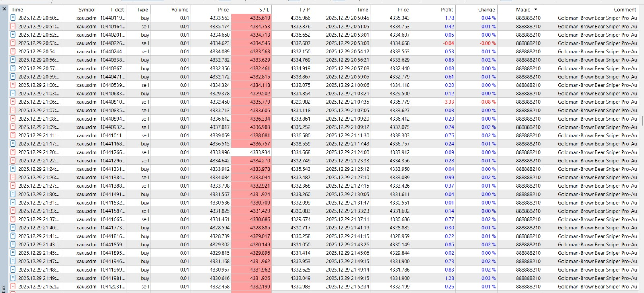This screenshot has width=644, height=293.
Task: Click the buy icon of ticket 10441168
Action: [x=13, y=144]
